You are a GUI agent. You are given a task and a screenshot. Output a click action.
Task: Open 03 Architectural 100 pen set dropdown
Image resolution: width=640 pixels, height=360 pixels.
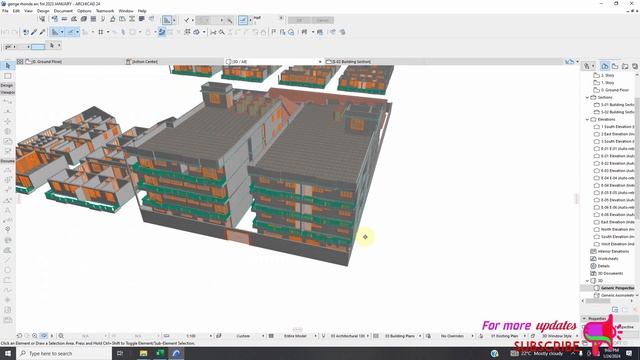pyautogui.click(x=368, y=336)
